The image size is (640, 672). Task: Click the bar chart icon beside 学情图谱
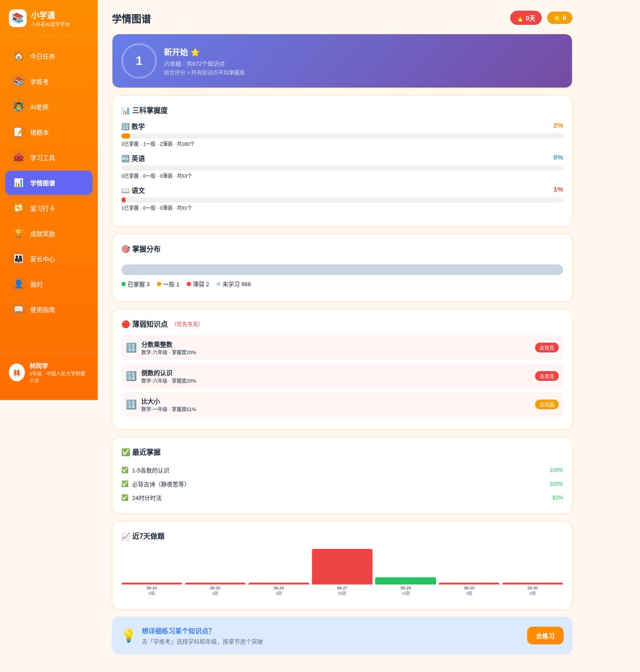18,183
